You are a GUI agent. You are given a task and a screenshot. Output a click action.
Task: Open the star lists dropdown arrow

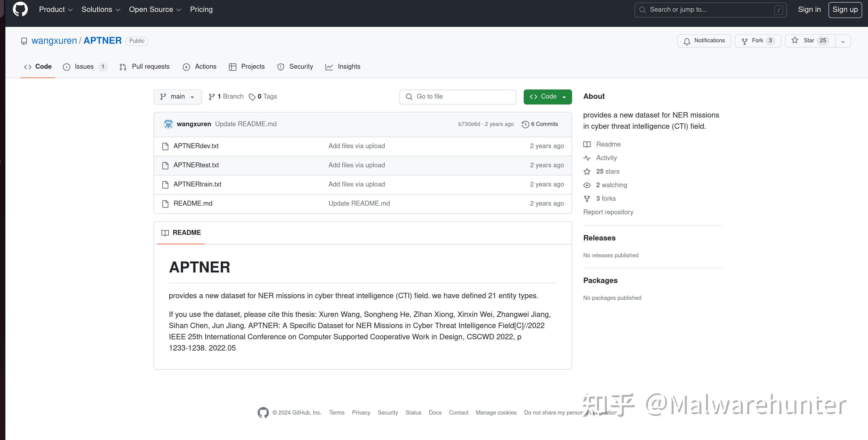tap(842, 41)
